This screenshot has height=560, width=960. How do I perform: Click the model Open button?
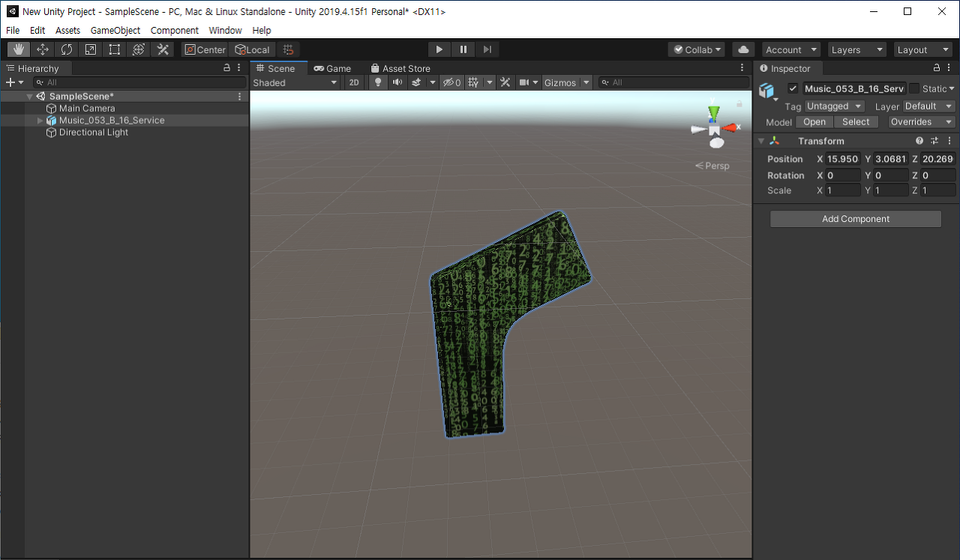(x=814, y=122)
